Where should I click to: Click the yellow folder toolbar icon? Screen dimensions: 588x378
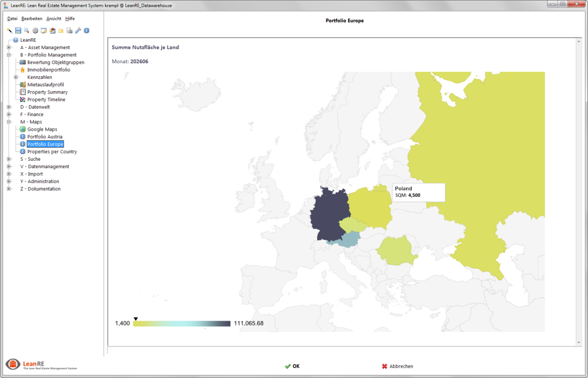point(61,30)
